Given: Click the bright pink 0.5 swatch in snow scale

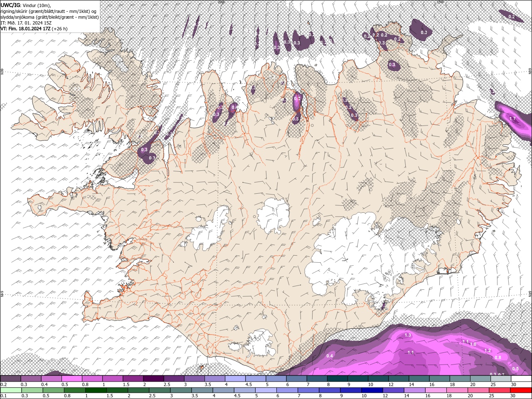Looking at the screenshot, I should pos(72,378).
